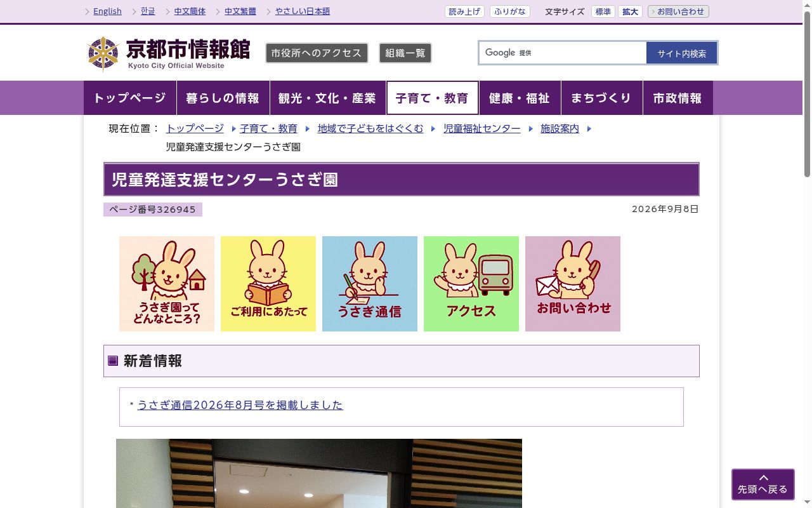The image size is (812, 508).
Task: Click the 読み上げ button
Action: pos(464,11)
